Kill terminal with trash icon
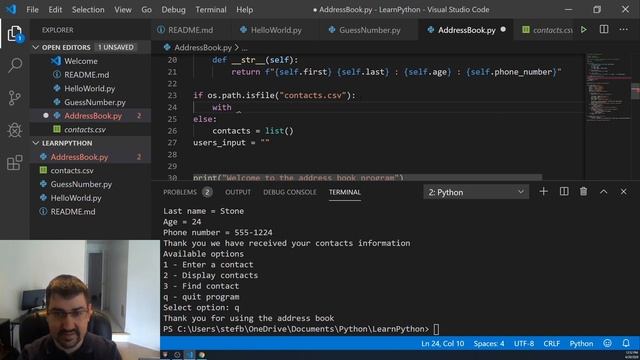 point(583,191)
